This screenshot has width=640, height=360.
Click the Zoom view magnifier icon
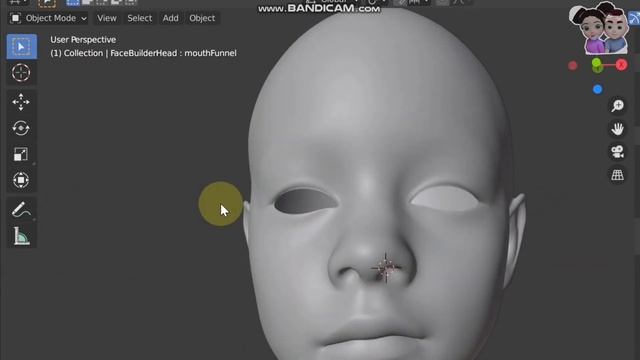[x=618, y=106]
